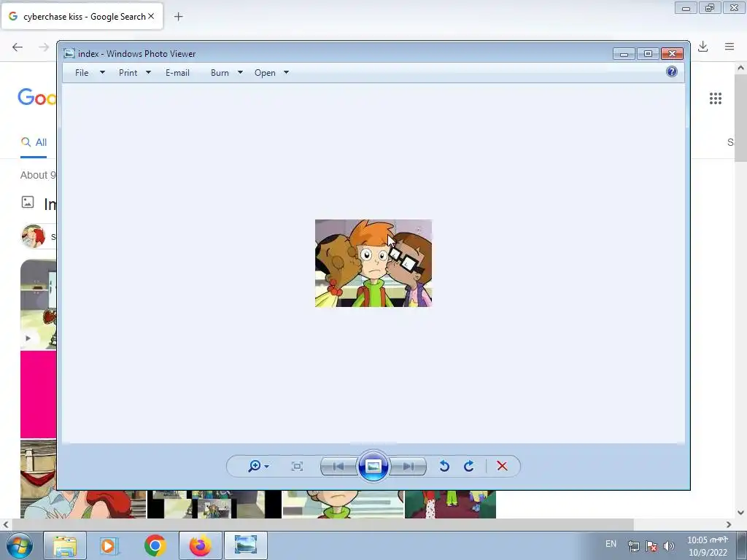Open the Windows Start menu

tap(19, 545)
